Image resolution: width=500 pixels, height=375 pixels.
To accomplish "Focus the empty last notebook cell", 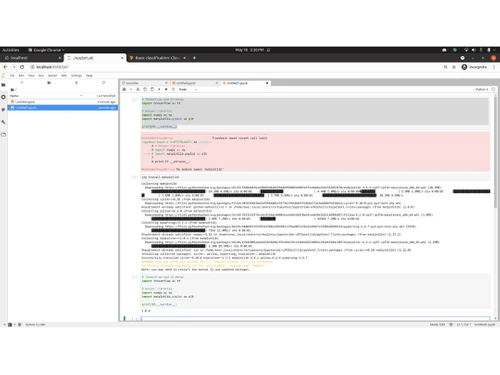I will click(315, 319).
